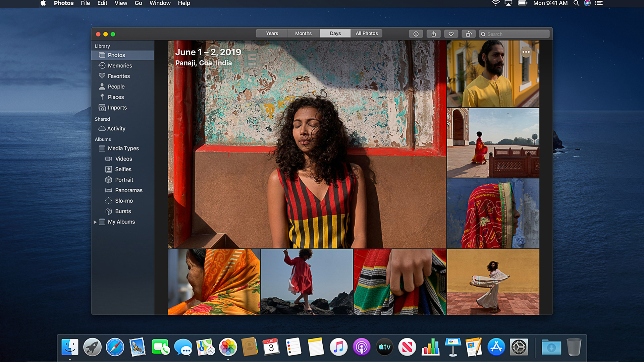Image resolution: width=644 pixels, height=362 pixels.
Task: Switch to the Months view
Action: pos(303,34)
